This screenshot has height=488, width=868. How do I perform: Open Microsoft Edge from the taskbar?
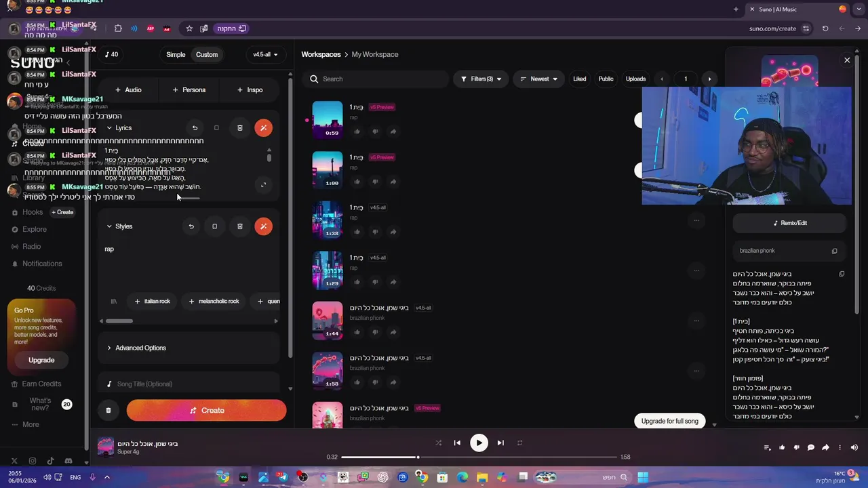coord(462,477)
